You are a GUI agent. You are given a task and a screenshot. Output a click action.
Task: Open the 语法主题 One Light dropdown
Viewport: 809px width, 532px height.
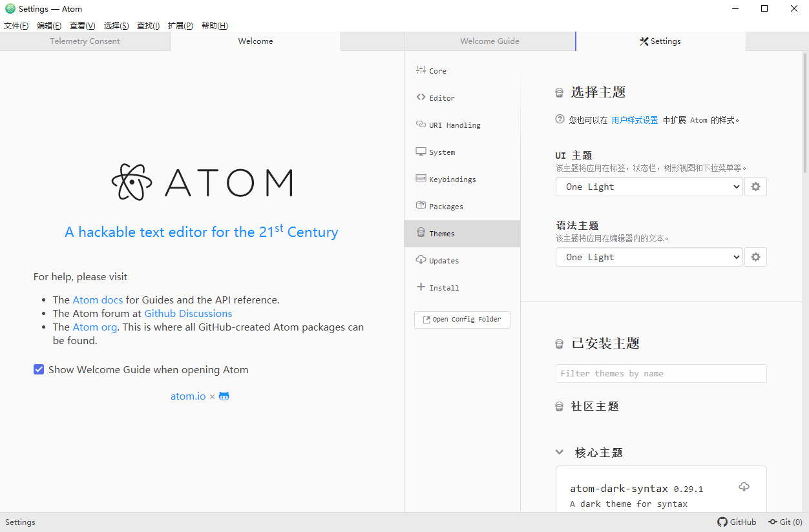pyautogui.click(x=649, y=257)
